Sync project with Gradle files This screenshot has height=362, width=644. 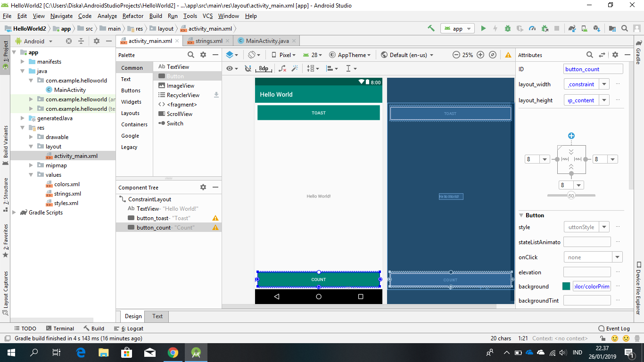point(571,28)
